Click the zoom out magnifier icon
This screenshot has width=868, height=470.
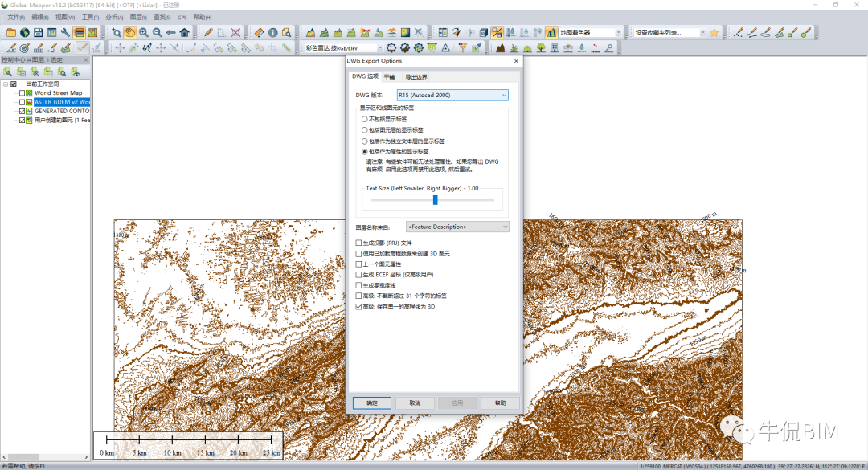pos(158,33)
